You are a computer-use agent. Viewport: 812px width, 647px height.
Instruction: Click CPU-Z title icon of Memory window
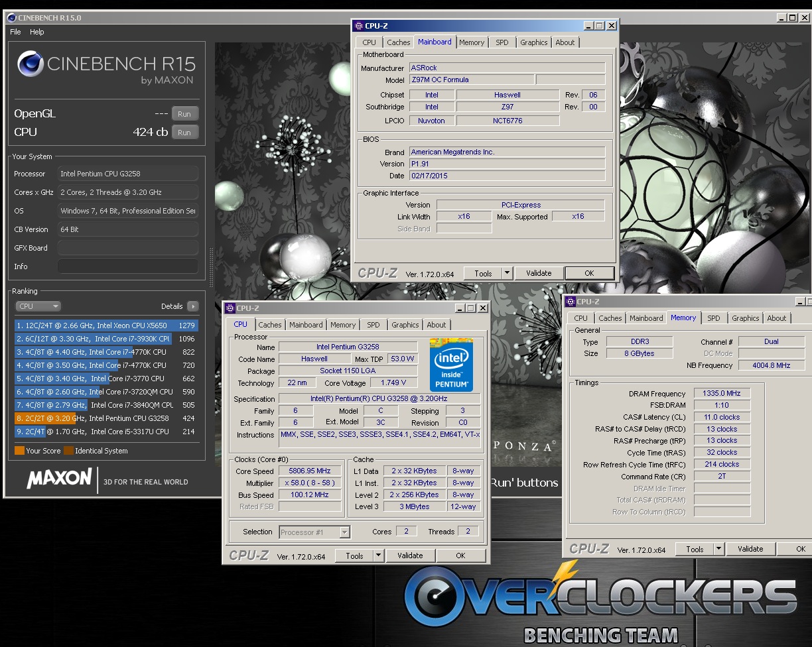571,302
